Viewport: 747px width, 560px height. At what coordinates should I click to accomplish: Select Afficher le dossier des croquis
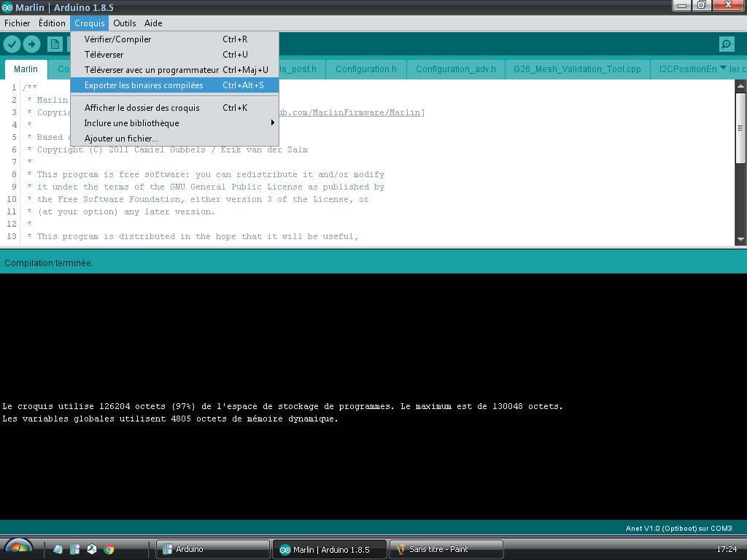(x=174, y=108)
